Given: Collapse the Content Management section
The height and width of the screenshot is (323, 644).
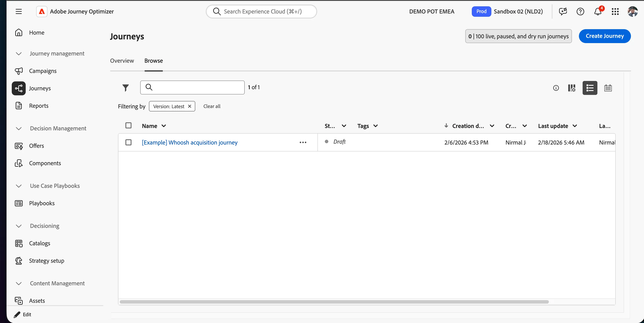Looking at the screenshot, I should pos(19,284).
